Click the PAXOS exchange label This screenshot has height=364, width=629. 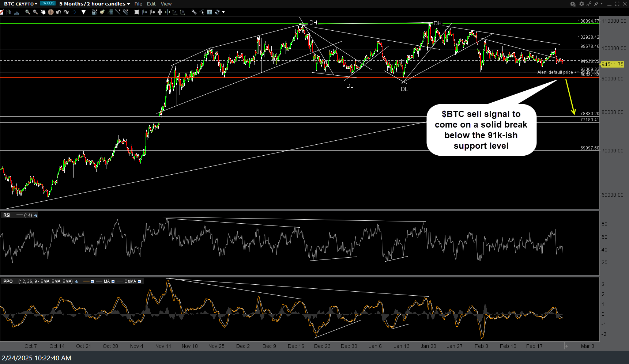point(48,3)
